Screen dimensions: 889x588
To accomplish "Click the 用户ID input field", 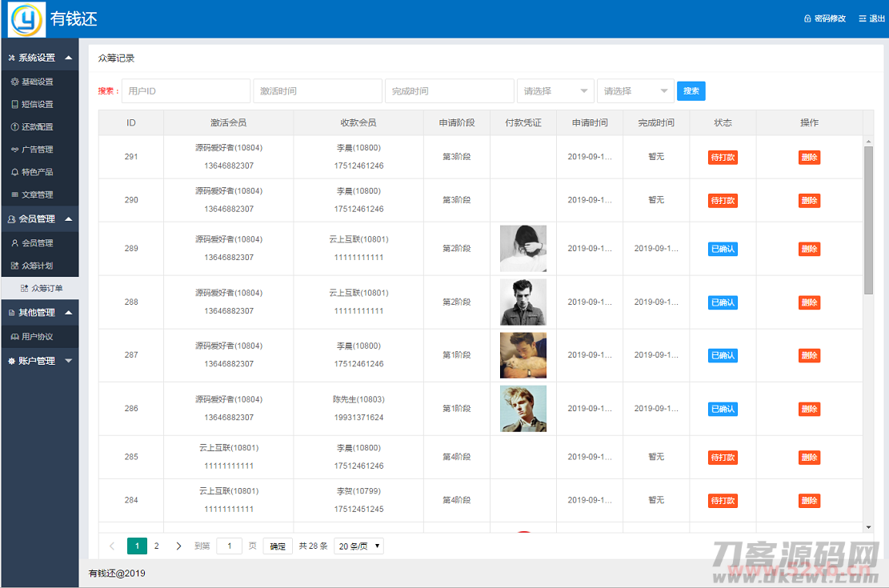I will 186,91.
